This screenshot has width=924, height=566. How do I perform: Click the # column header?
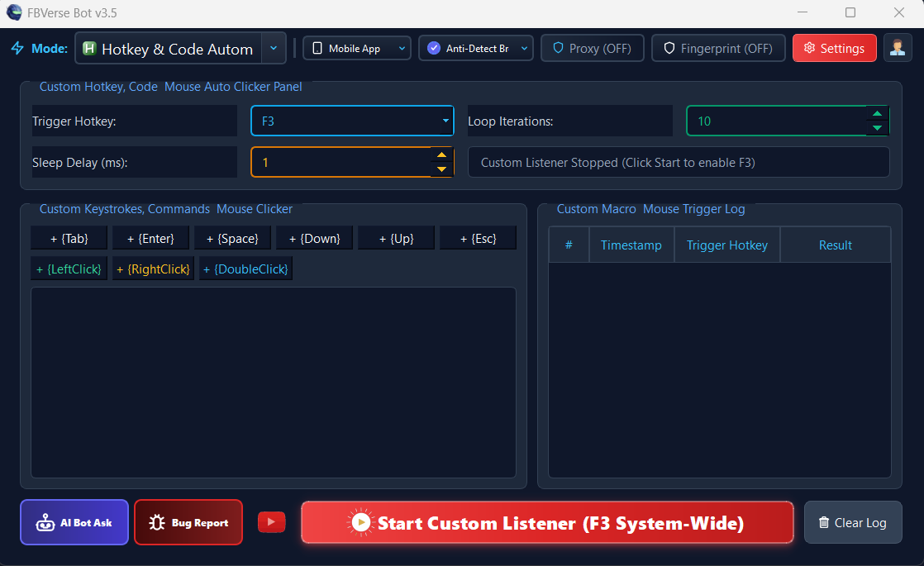[569, 245]
